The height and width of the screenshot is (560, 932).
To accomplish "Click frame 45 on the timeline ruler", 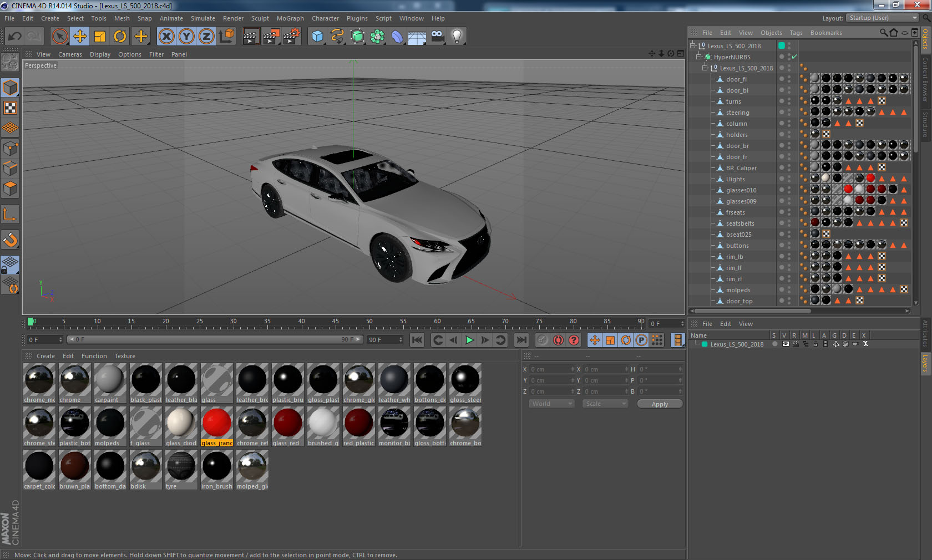I will click(335, 323).
